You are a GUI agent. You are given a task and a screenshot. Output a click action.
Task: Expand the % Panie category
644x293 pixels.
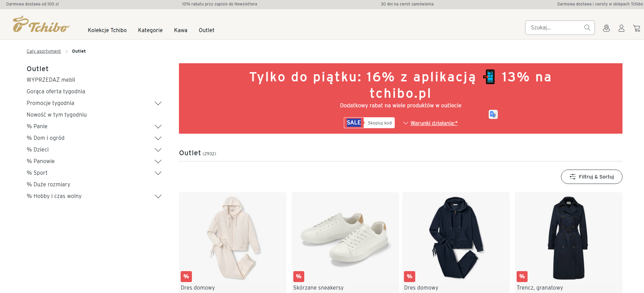click(x=158, y=126)
